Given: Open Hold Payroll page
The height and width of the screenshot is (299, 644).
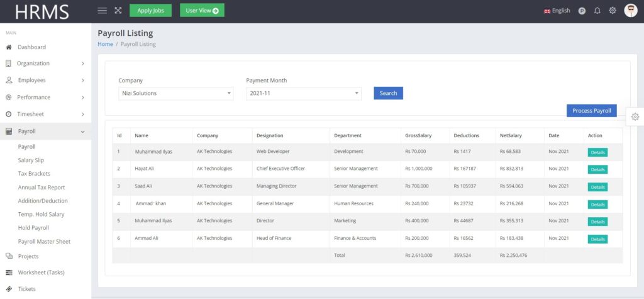Looking at the screenshot, I should [33, 228].
